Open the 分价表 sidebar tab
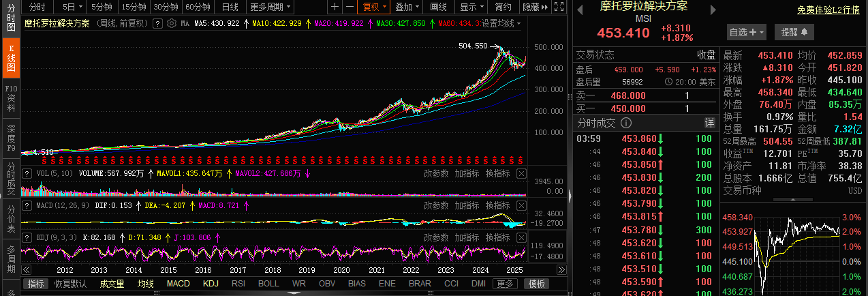This screenshot has height=296, width=868. (x=11, y=218)
